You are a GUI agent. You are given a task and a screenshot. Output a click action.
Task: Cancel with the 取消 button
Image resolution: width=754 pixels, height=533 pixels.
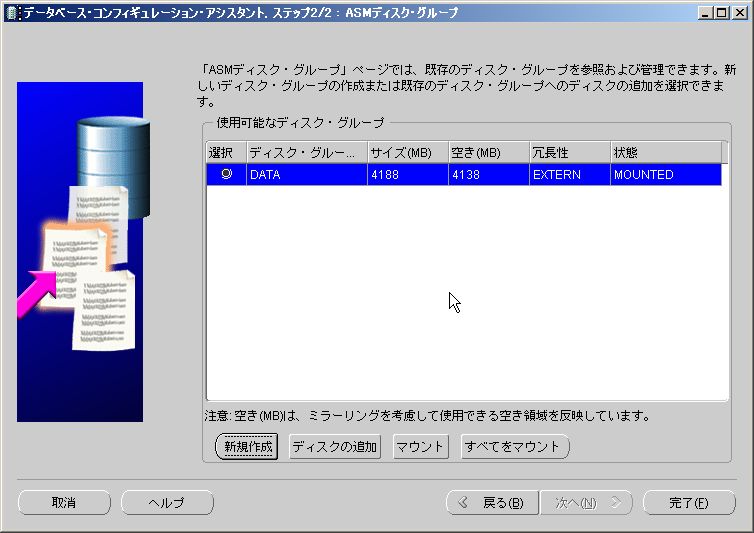tap(64, 503)
